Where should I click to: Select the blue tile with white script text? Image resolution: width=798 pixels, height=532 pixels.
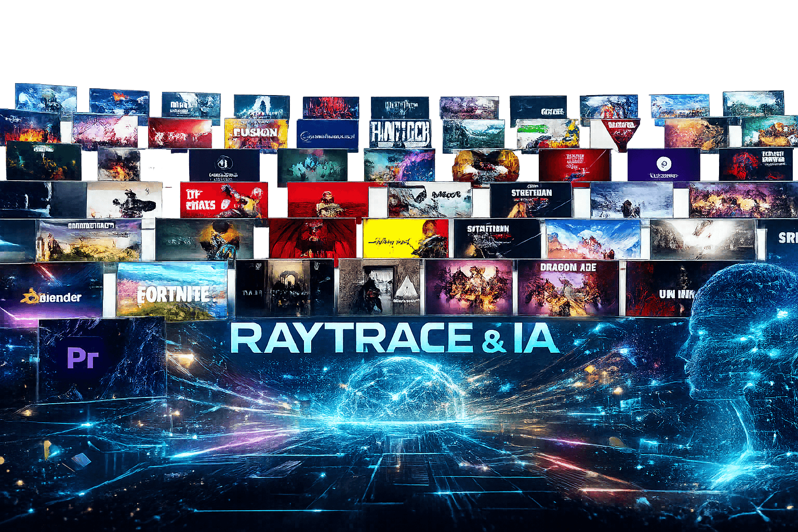(x=327, y=135)
